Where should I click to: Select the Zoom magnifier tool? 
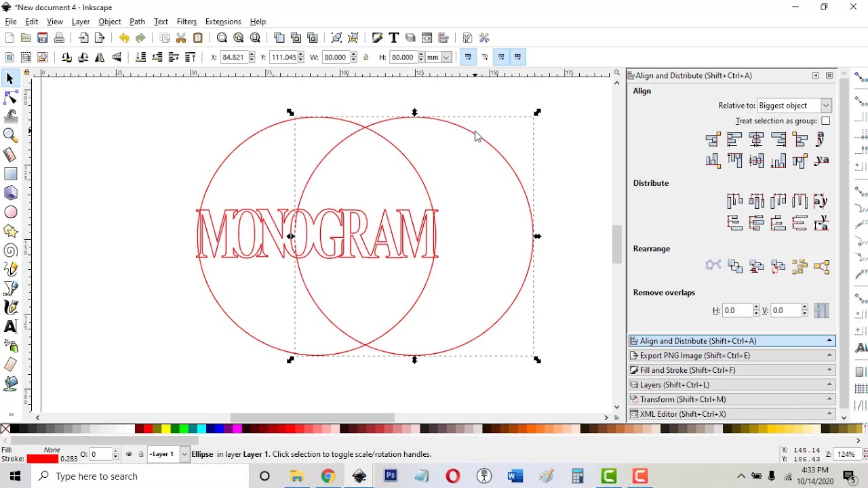click(10, 136)
